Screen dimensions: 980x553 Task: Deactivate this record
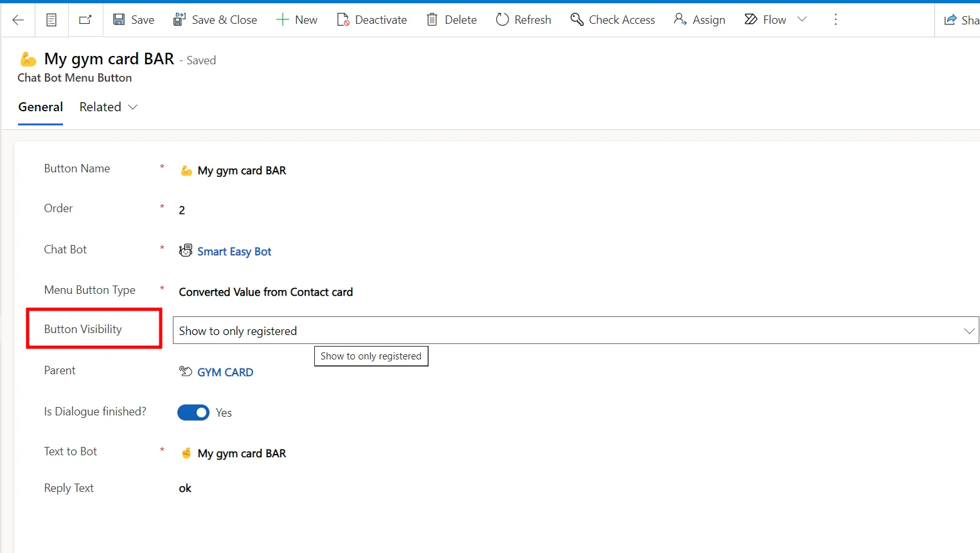coord(372,20)
